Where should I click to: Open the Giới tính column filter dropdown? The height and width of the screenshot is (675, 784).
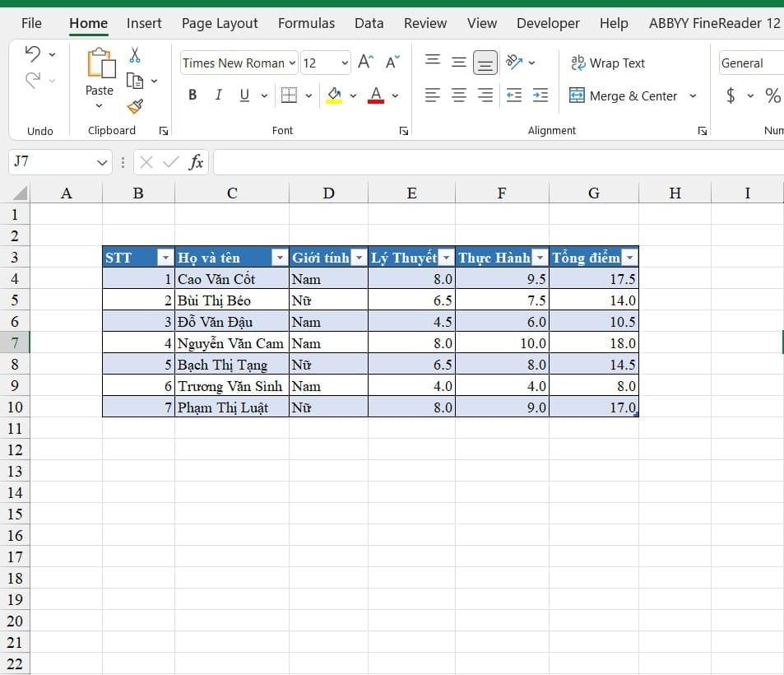coord(359,258)
